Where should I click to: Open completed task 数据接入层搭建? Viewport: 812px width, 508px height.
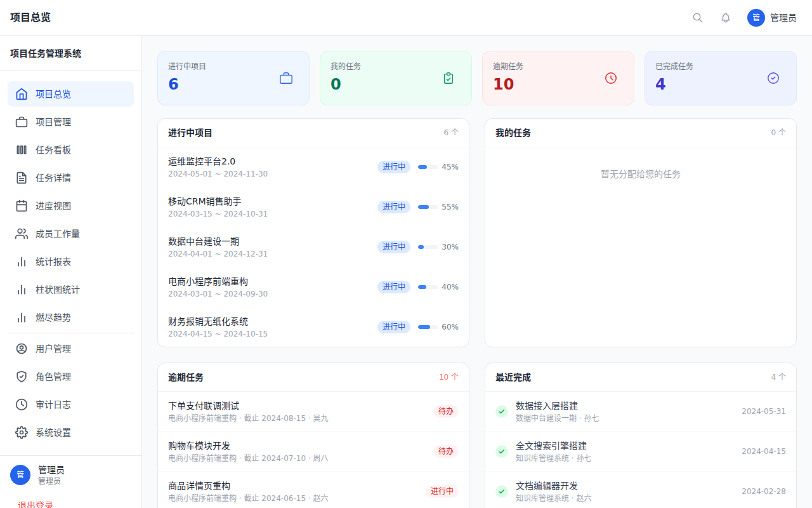pos(641,411)
